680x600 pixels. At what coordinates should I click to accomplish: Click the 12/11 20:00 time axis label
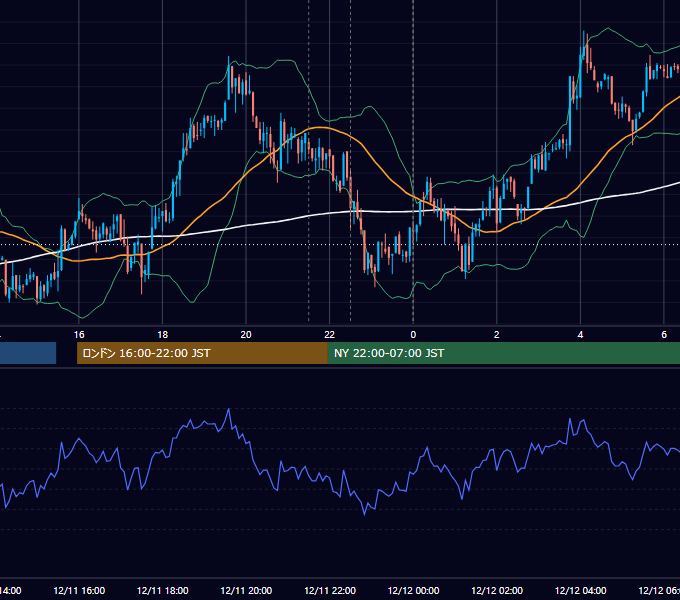(x=246, y=590)
